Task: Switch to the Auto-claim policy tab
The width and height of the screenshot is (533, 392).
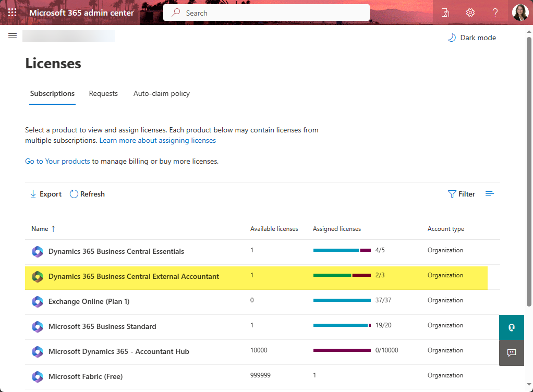Action: pos(162,93)
